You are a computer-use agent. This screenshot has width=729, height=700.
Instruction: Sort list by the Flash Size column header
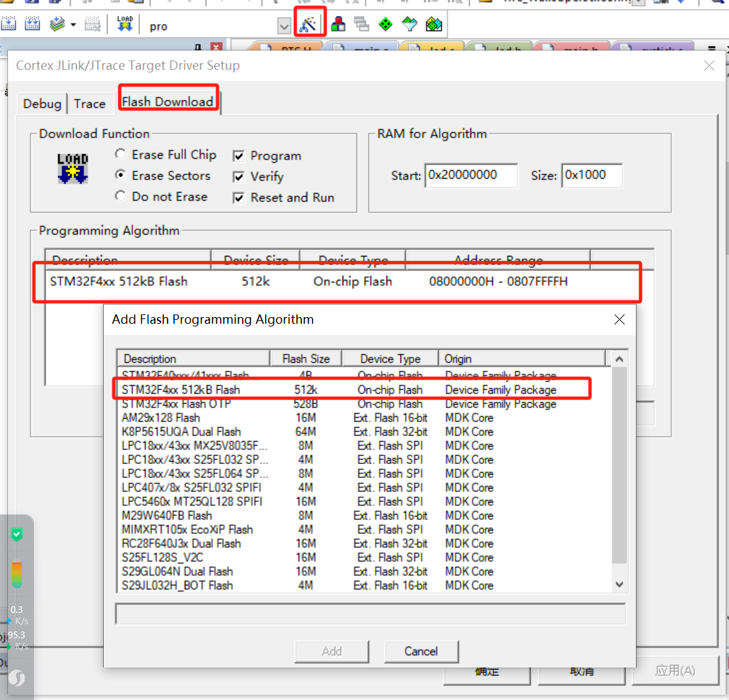[x=306, y=359]
